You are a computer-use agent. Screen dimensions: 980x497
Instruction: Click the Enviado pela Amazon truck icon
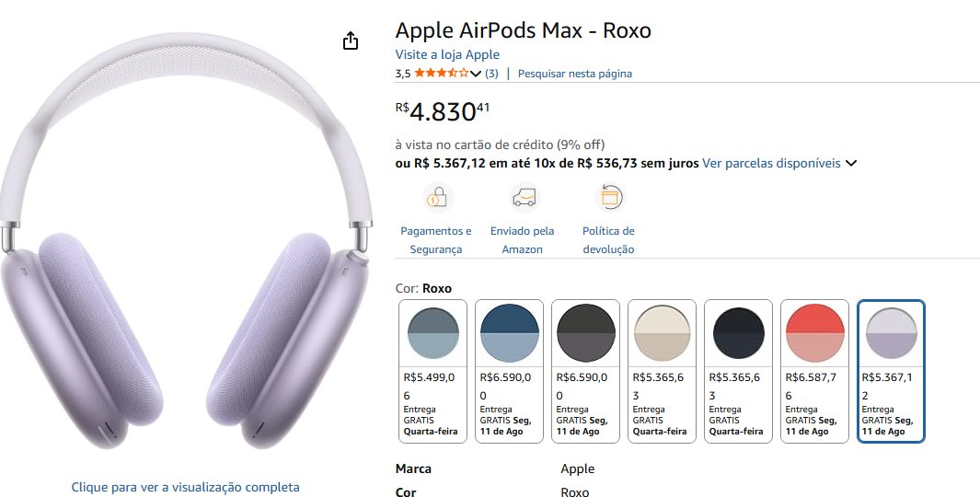[x=524, y=198]
